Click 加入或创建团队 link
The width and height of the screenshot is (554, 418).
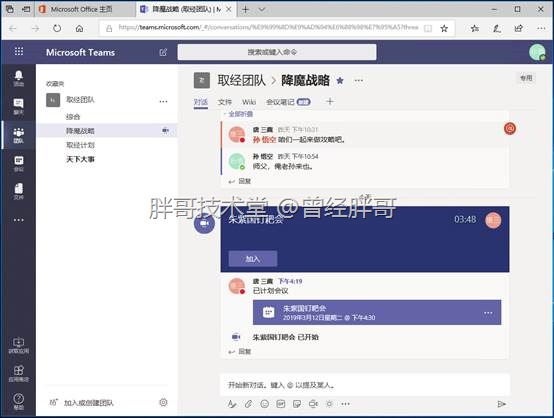tap(88, 402)
